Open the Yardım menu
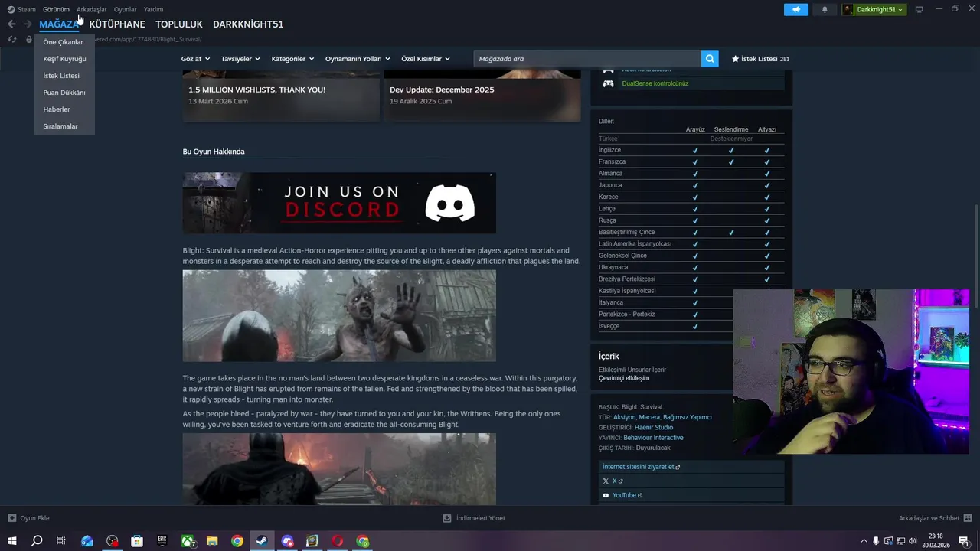The width and height of the screenshot is (980, 551). coord(153,9)
